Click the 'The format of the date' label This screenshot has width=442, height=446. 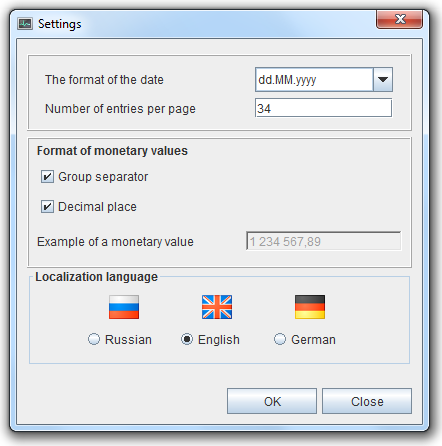(104, 80)
